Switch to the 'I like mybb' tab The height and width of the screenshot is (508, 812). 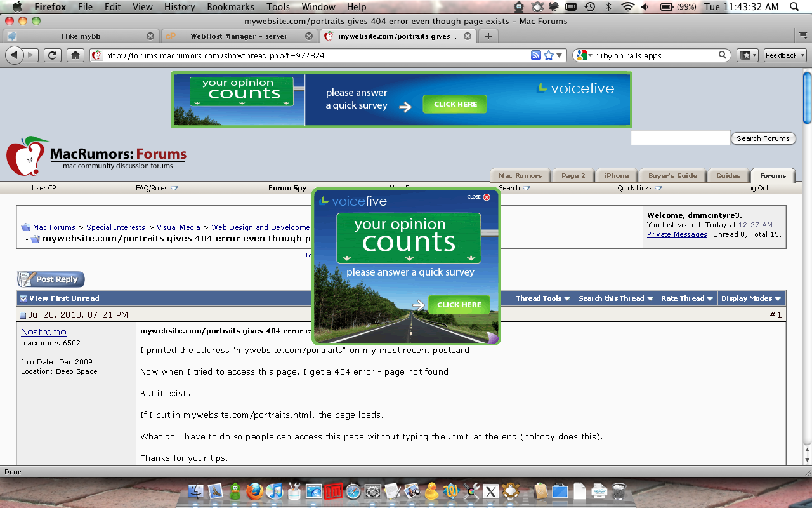click(81, 36)
